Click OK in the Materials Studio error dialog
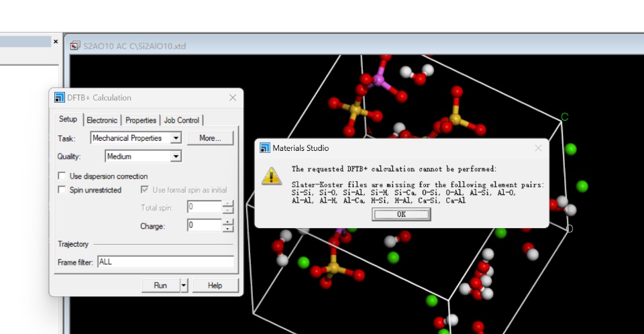The image size is (644, 334). point(401,214)
